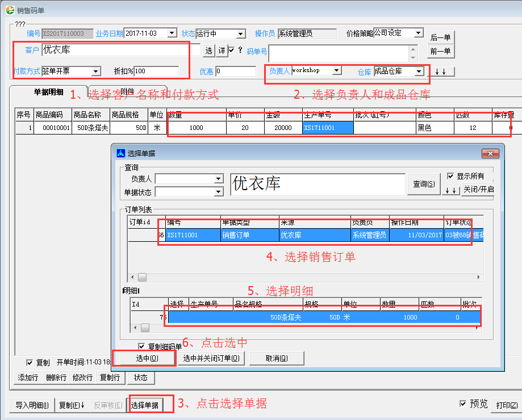The height and width of the screenshot is (420, 522).
Task: Click the 后一单 button
Action: (x=440, y=37)
